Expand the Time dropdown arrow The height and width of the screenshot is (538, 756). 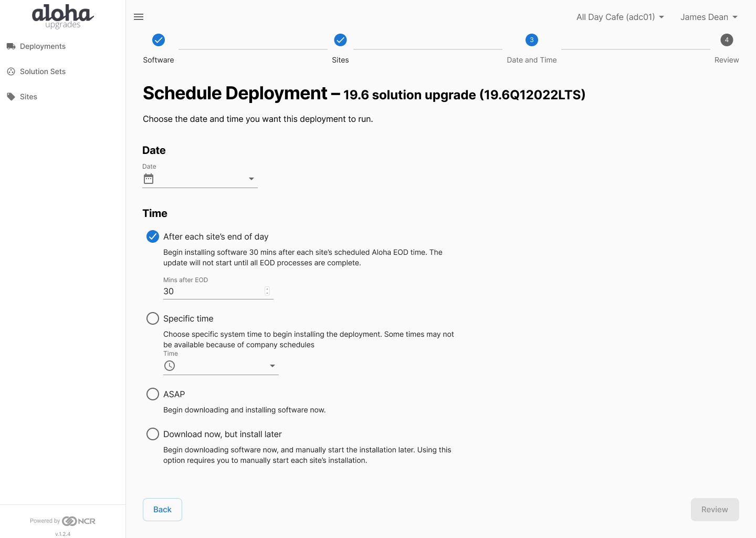272,366
